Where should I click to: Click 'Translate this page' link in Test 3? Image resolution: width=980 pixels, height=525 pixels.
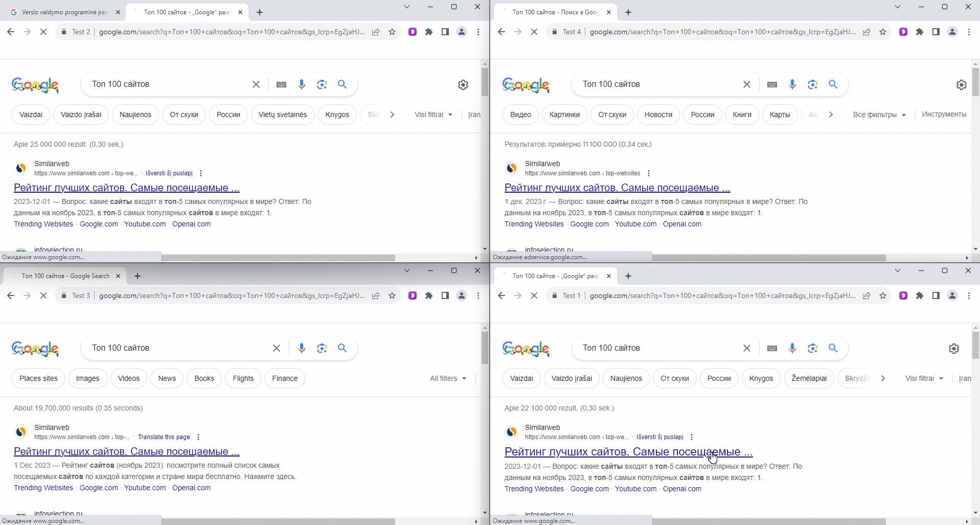[x=164, y=437]
